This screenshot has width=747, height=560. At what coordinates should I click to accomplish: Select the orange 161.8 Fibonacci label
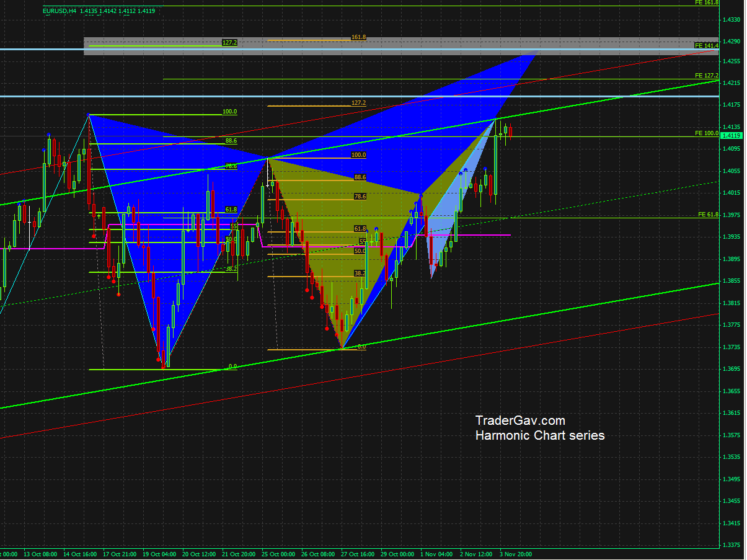click(x=358, y=37)
